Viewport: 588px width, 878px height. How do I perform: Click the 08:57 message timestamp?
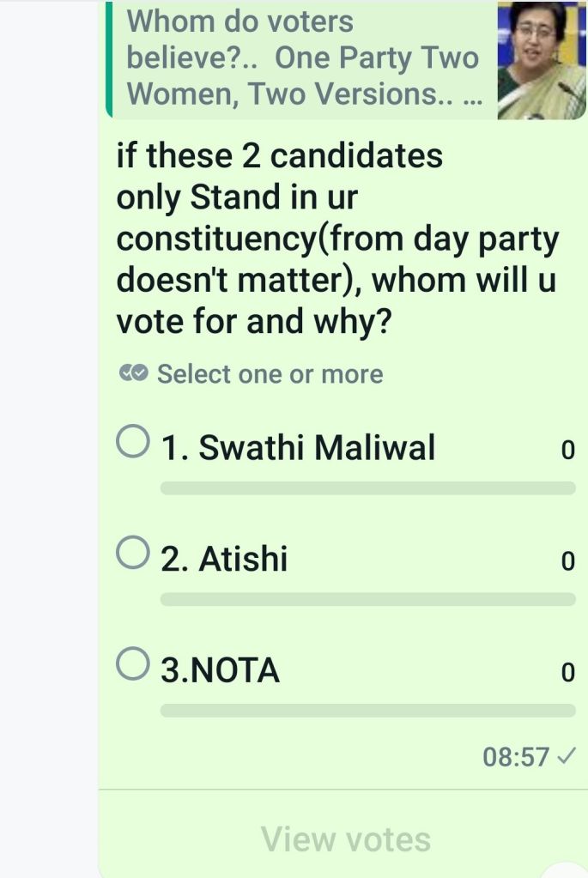515,757
